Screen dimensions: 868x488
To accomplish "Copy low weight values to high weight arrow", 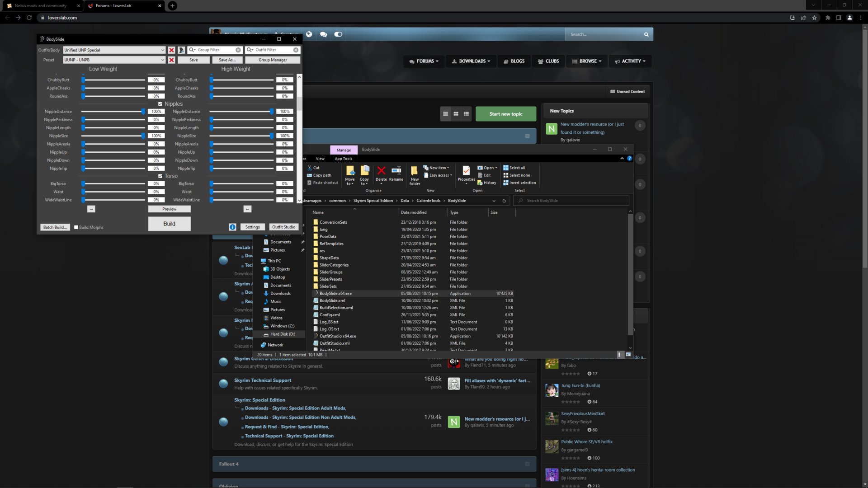I will (91, 209).
